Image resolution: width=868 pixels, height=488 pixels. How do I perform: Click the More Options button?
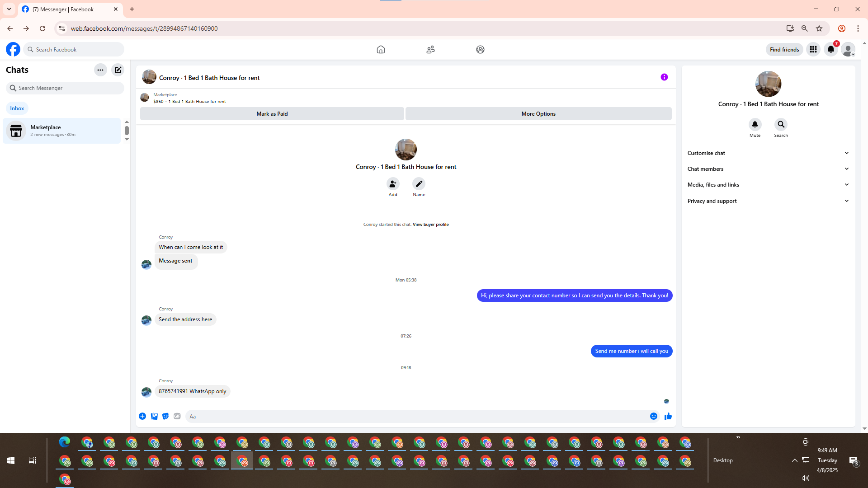pos(538,114)
